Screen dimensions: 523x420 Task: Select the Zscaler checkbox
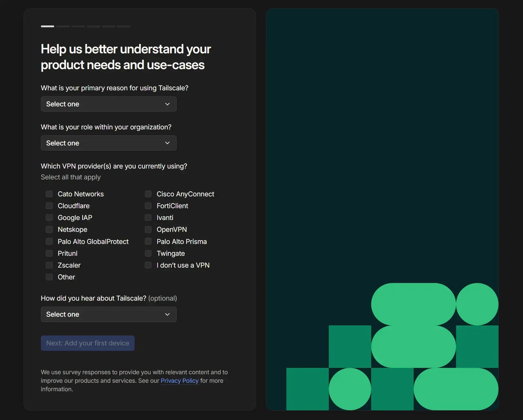point(49,265)
